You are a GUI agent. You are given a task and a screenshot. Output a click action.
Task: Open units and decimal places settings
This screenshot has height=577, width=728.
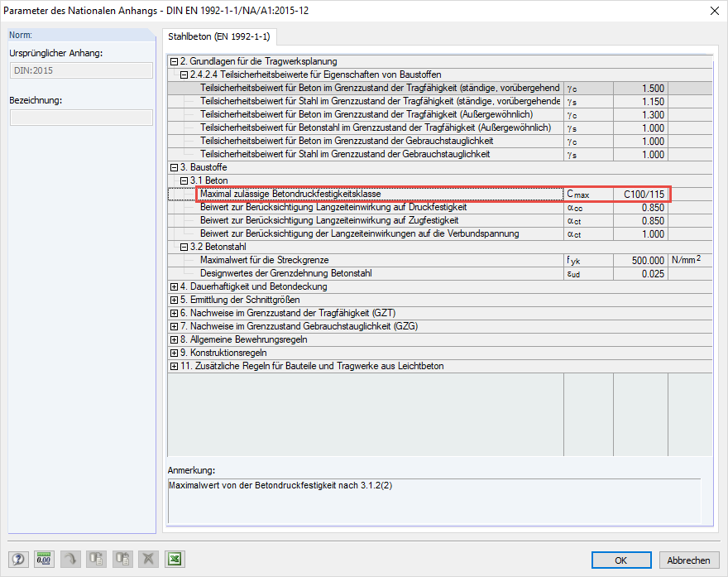[x=44, y=559]
